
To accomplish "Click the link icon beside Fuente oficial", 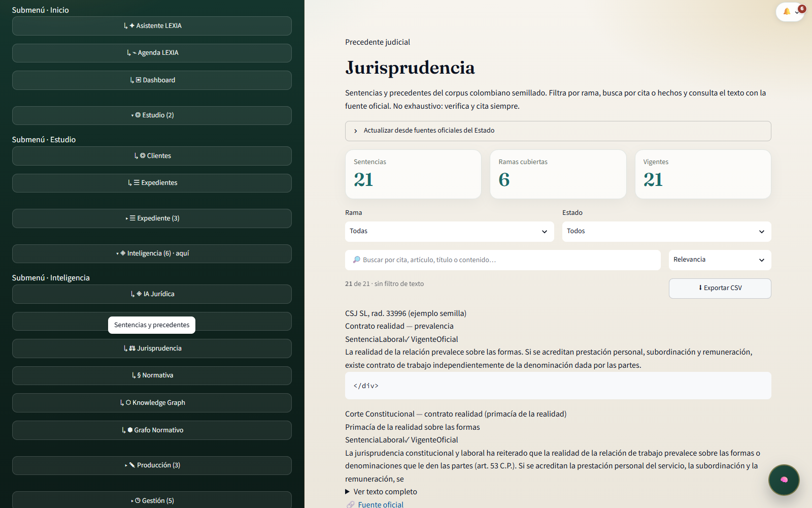I will pyautogui.click(x=350, y=504).
